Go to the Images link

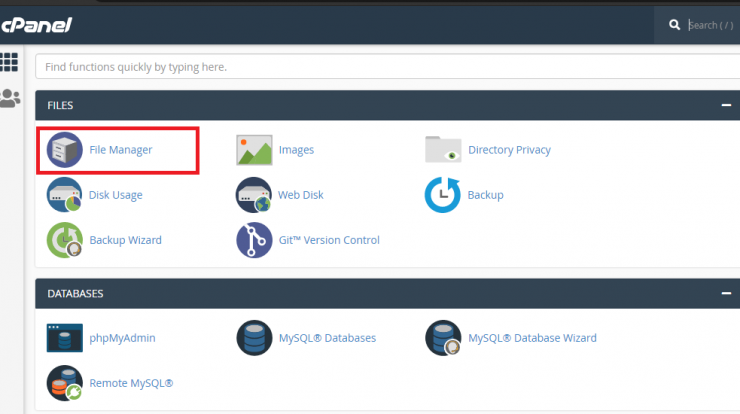coord(296,150)
